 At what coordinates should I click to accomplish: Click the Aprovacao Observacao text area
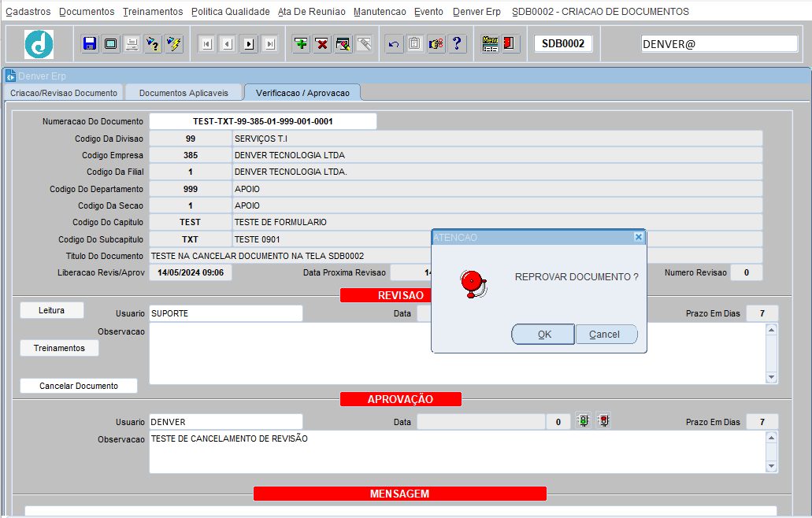458,452
